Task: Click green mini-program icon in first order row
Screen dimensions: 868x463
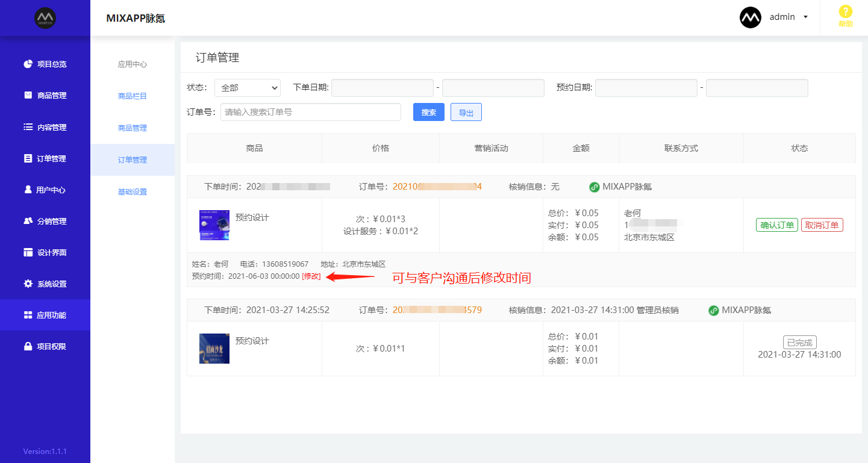Action: pos(595,187)
